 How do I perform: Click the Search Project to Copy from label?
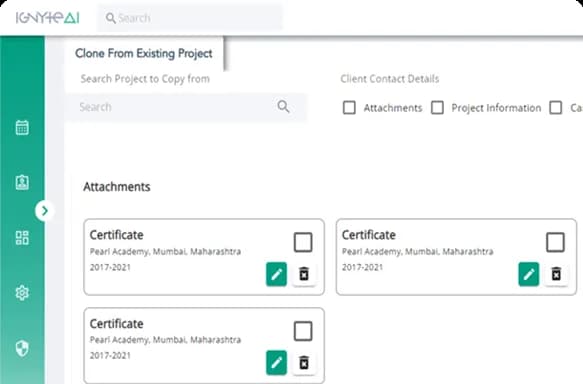click(x=145, y=79)
